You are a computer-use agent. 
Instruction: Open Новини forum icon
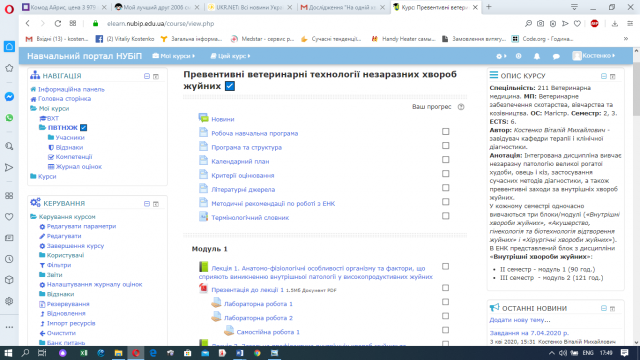[203, 118]
